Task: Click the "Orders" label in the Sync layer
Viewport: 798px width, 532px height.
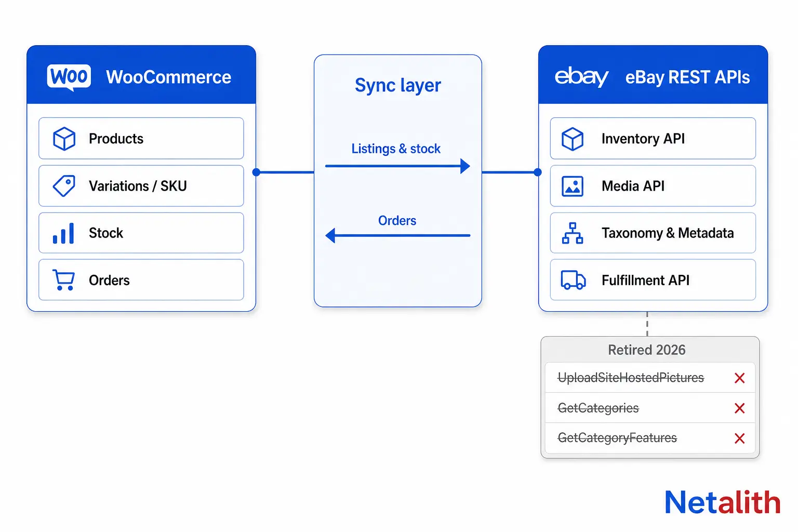Action: point(397,221)
